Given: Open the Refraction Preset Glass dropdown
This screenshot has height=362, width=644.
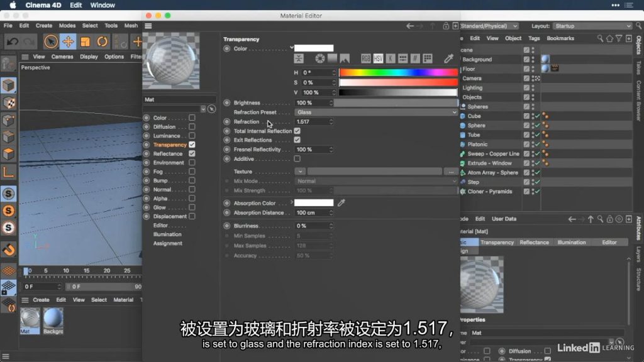Looking at the screenshot, I should [376, 112].
